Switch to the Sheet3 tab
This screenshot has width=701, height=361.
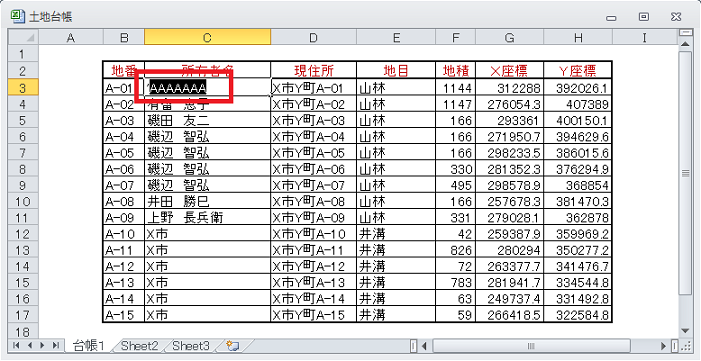coord(191,345)
